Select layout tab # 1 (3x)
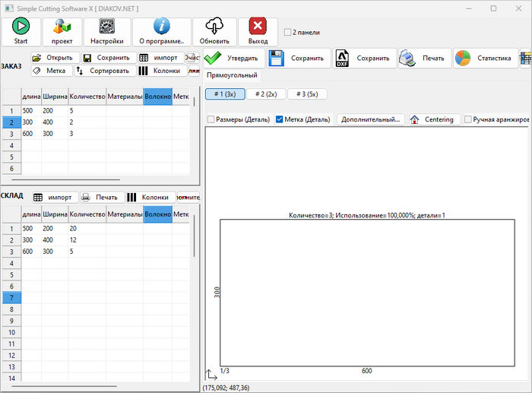Screen dimensions: 532x393 pos(225,94)
